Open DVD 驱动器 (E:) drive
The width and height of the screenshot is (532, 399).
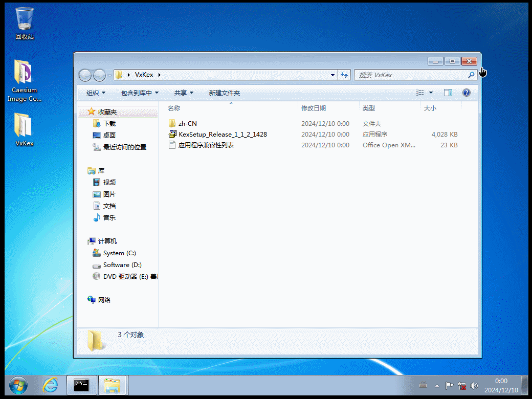130,277
